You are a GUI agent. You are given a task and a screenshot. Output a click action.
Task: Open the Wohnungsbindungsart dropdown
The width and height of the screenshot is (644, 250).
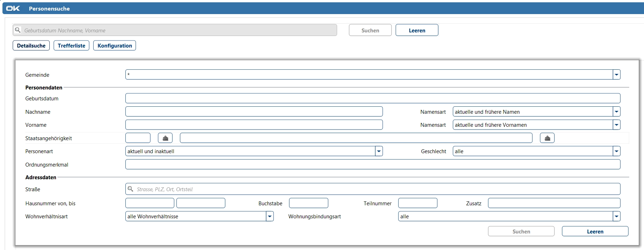point(616,216)
